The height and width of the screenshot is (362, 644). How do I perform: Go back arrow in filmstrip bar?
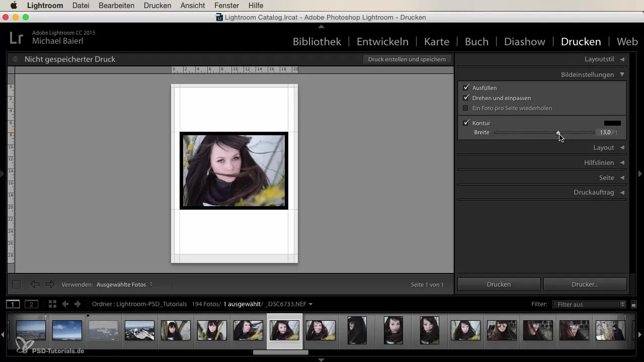click(x=65, y=304)
